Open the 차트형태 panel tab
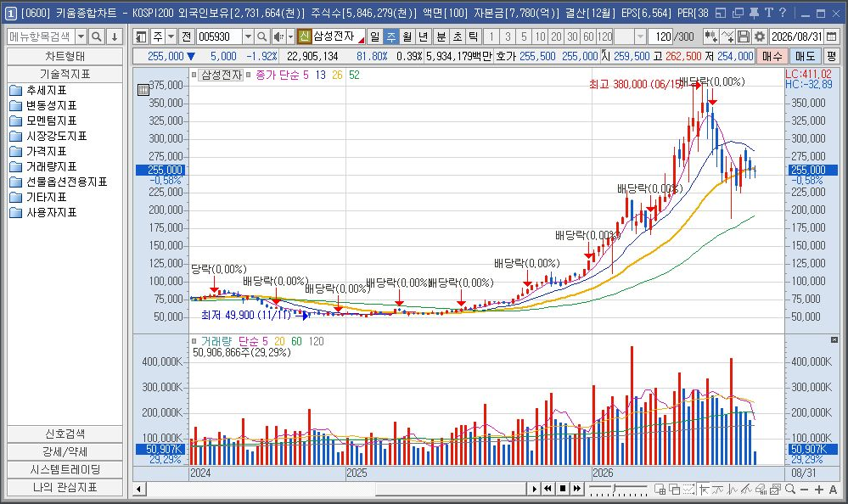Viewport: 848px width, 504px height. coord(65,56)
